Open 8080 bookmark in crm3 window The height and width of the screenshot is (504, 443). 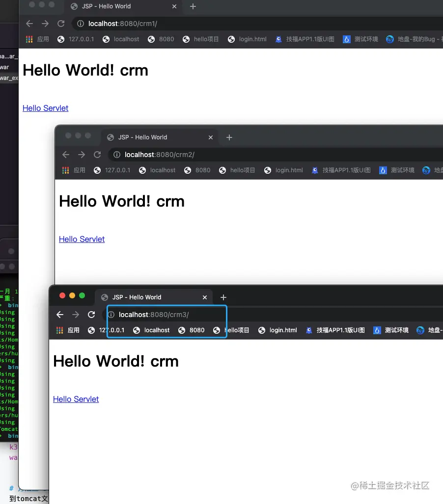pos(192,330)
